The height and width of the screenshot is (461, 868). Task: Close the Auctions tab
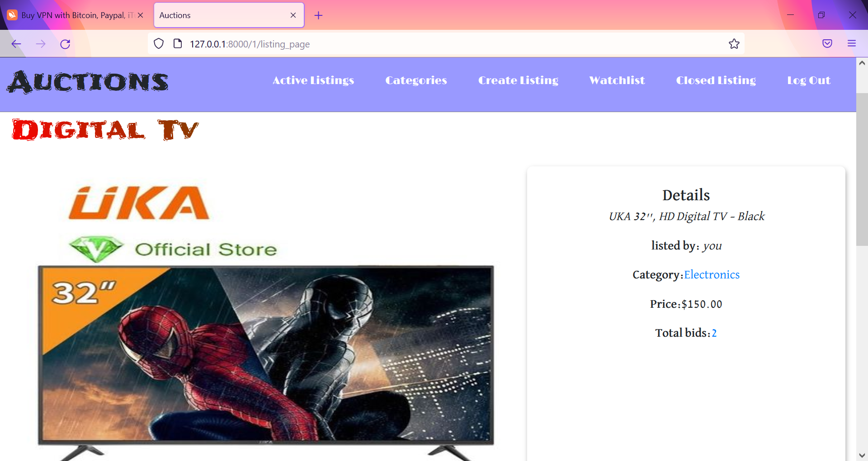pos(293,15)
